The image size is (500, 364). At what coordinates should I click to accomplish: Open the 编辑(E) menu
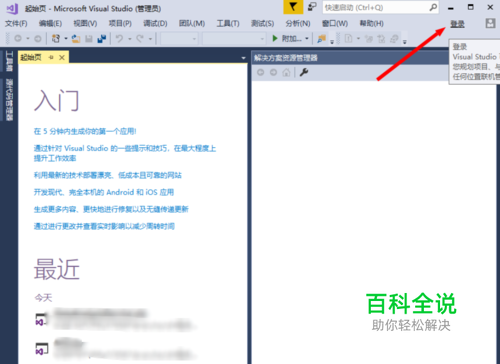click(x=50, y=23)
